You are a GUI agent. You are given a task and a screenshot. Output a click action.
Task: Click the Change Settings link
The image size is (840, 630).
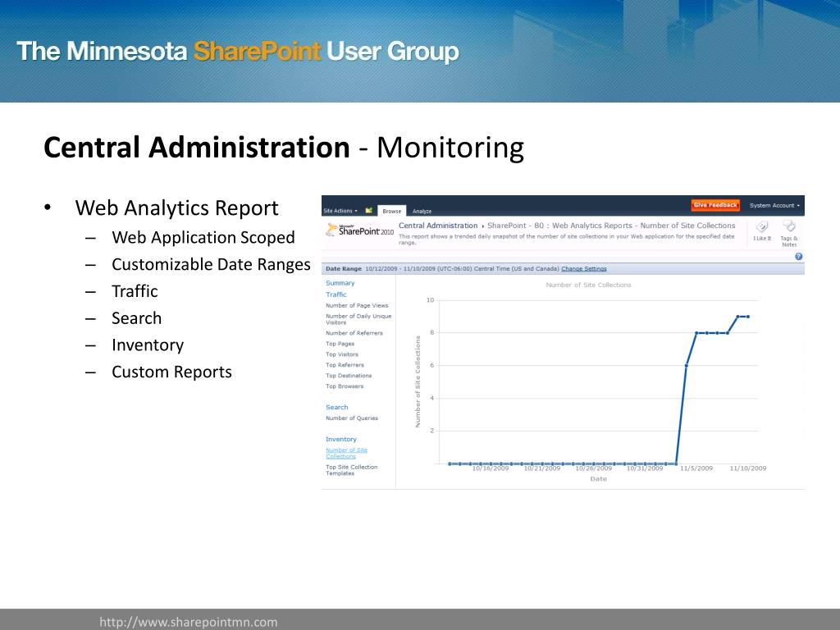point(584,269)
